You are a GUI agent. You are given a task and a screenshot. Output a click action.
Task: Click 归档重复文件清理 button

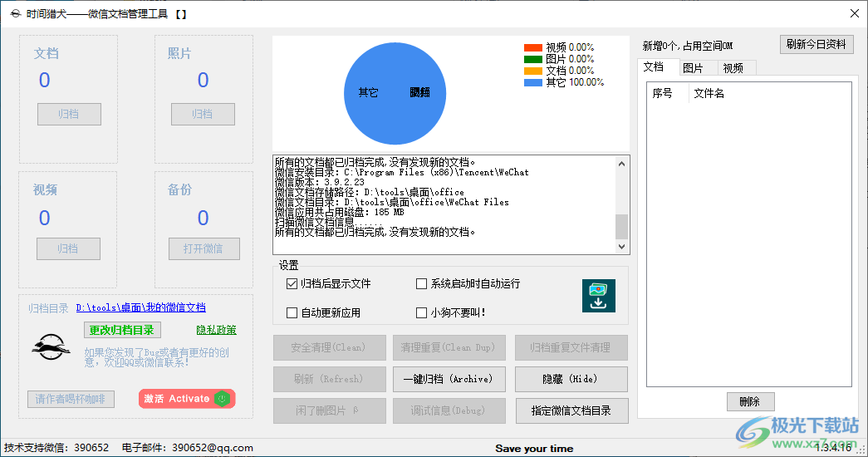571,348
